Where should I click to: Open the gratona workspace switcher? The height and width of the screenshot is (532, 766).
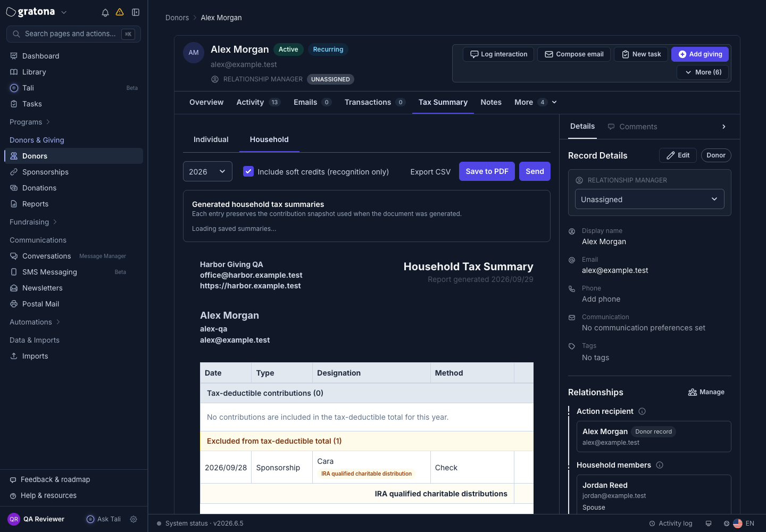(x=37, y=12)
